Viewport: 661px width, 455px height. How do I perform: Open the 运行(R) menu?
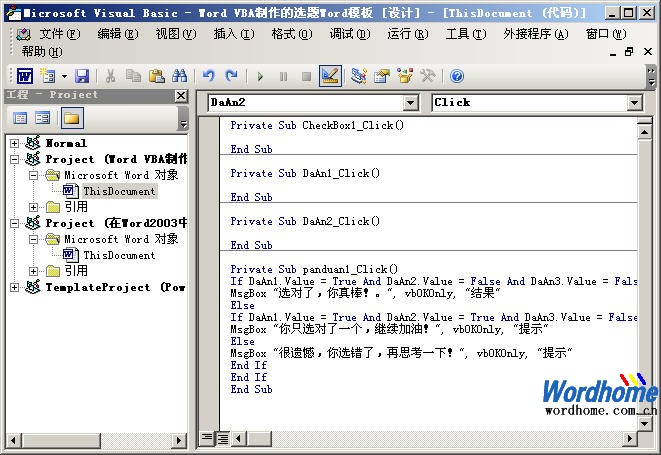(x=408, y=34)
